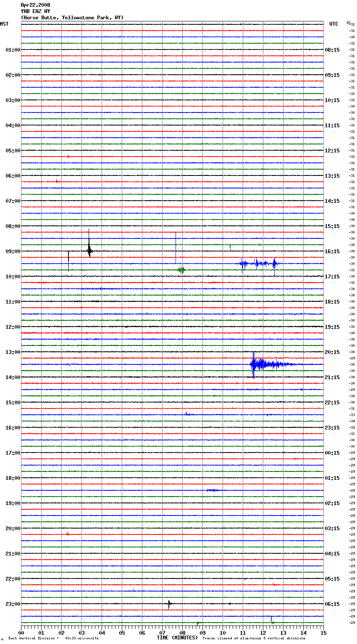Select the 17:00 MST time label
Image resolution: width=357 pixels, height=644 pixels.
pyautogui.click(x=13, y=453)
